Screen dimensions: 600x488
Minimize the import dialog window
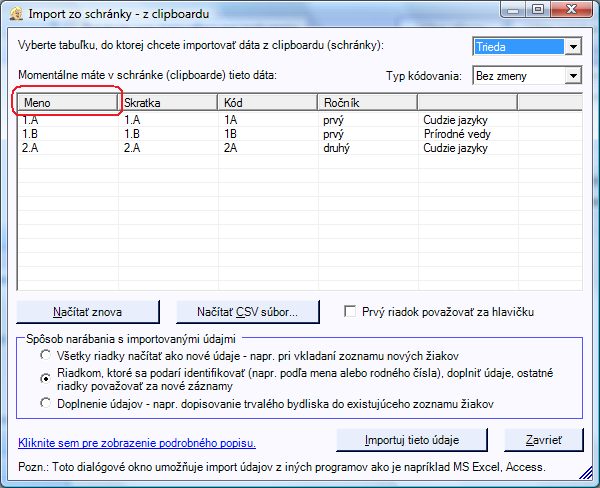point(514,10)
